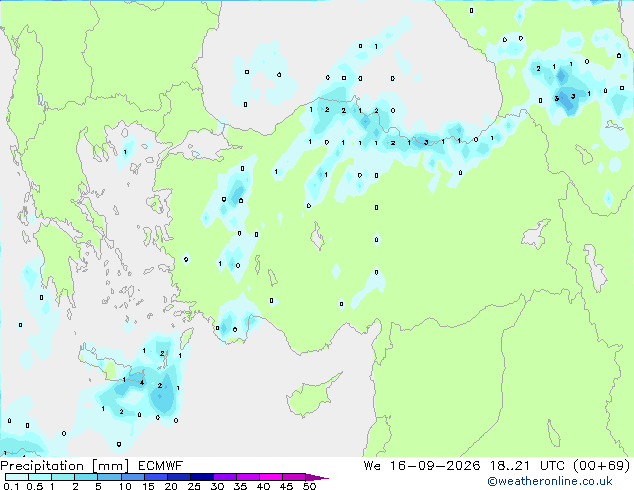The width and height of the screenshot is (634, 490).
Task: Click the "Precipitation [mm]" title label
Action: coord(65,466)
